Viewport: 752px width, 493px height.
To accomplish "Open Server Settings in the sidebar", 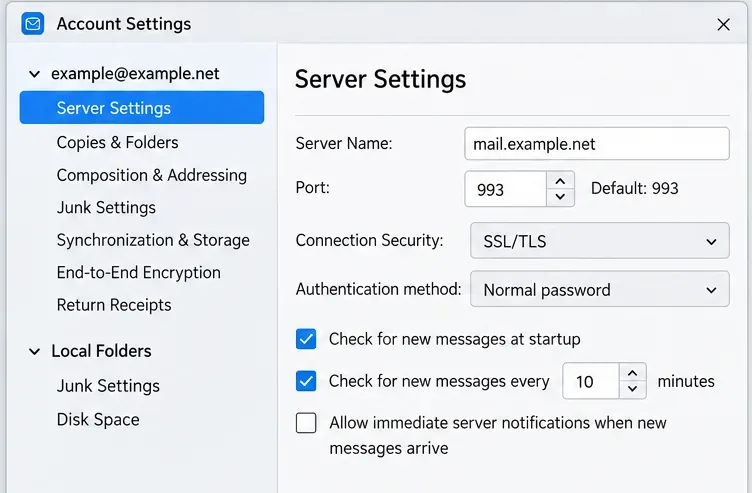I will click(x=142, y=107).
